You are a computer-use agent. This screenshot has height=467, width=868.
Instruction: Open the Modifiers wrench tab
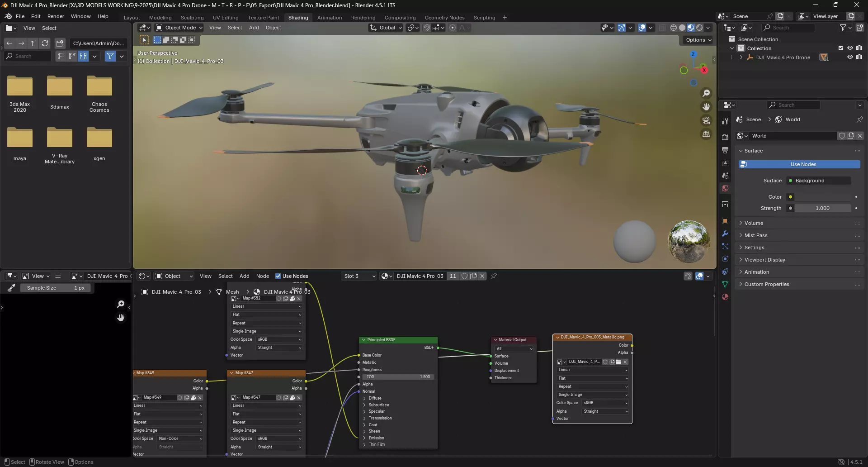(x=725, y=233)
